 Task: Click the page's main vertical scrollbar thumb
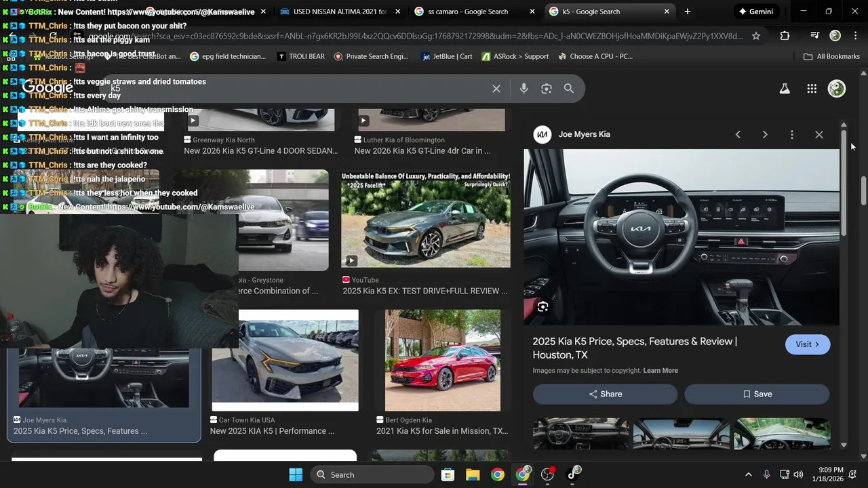point(863,190)
